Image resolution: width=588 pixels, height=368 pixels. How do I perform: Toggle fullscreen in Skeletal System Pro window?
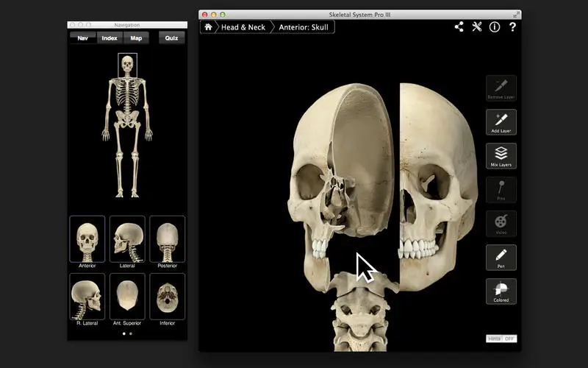point(517,14)
